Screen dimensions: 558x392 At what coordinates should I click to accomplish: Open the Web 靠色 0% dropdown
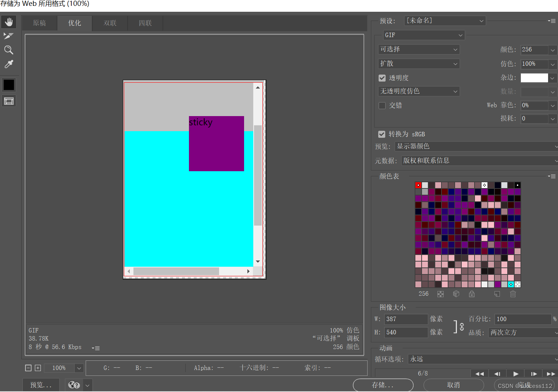(552, 105)
